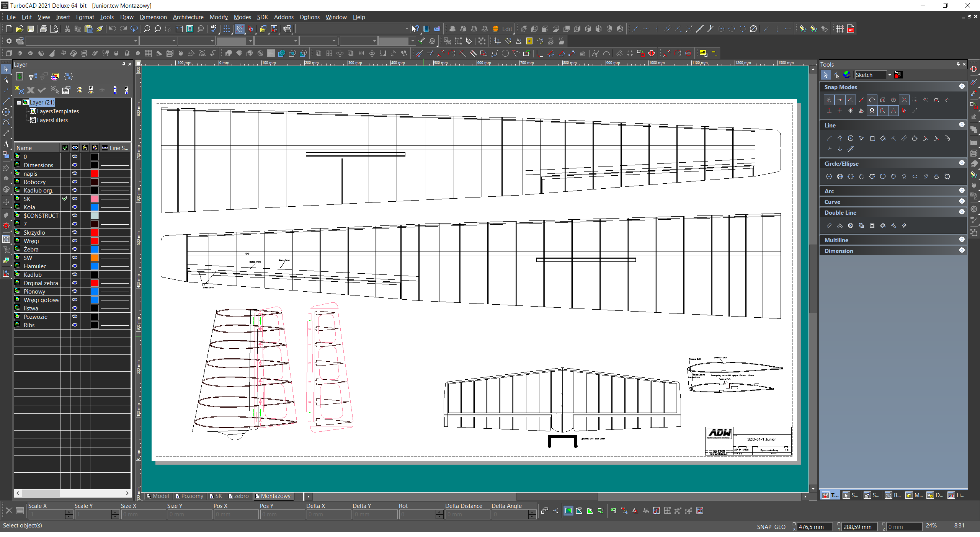Viewport: 980px width, 537px height.
Task: Hide the Skrzydlo layer via eye icon
Action: point(75,232)
